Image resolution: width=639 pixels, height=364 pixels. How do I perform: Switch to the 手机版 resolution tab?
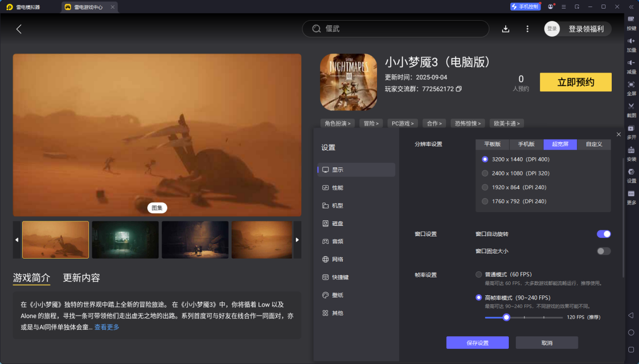pyautogui.click(x=526, y=144)
